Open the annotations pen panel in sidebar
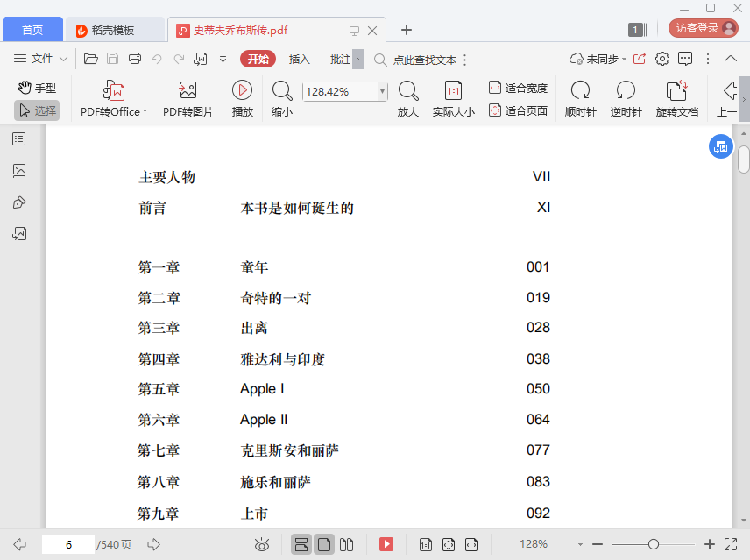This screenshot has width=750, height=560. pos(19,202)
